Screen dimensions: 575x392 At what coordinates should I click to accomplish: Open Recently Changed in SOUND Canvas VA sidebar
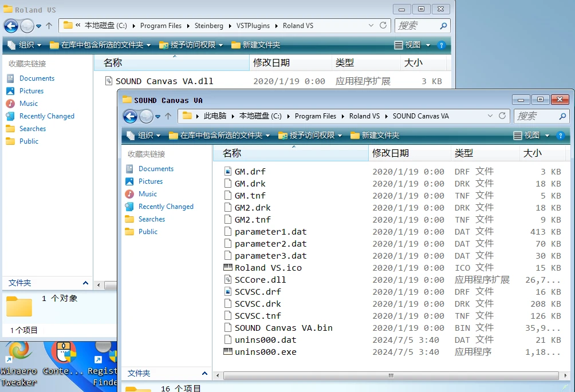[x=166, y=207]
